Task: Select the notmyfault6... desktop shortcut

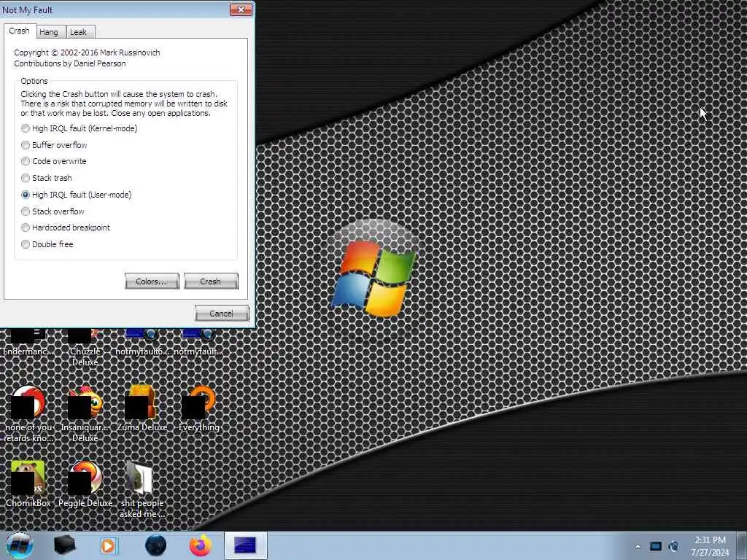Action: 142,343
